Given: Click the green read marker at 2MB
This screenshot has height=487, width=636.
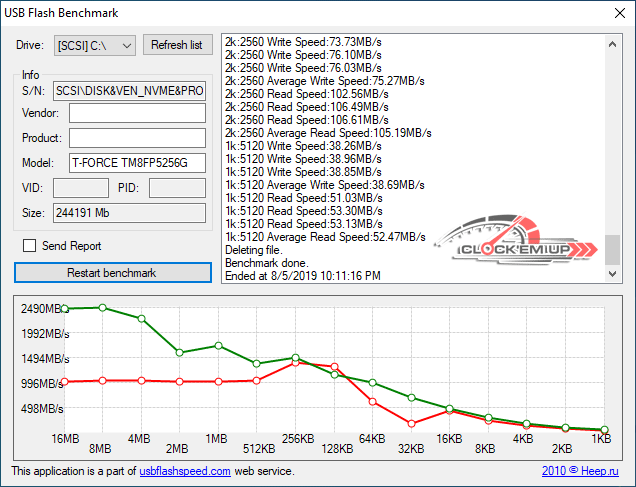Looking at the screenshot, I should pos(179,352).
